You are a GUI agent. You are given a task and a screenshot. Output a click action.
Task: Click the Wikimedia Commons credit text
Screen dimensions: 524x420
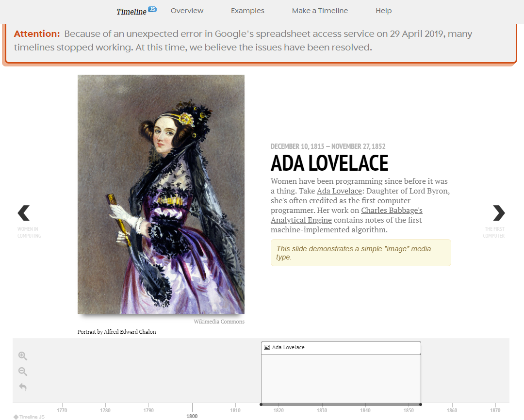click(x=219, y=322)
